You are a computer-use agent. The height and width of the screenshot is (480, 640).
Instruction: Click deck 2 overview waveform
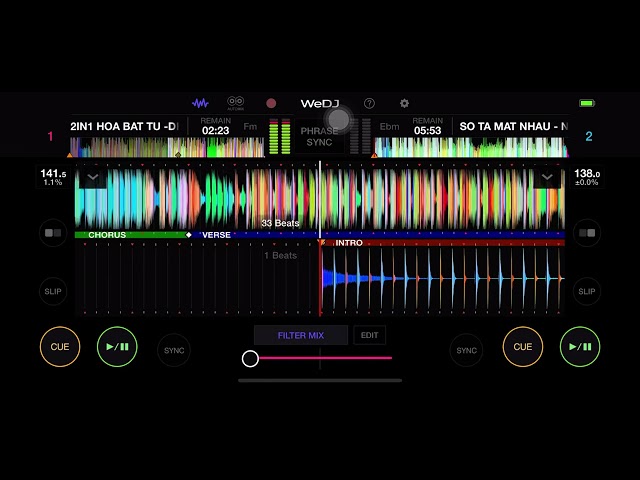pyautogui.click(x=471, y=147)
